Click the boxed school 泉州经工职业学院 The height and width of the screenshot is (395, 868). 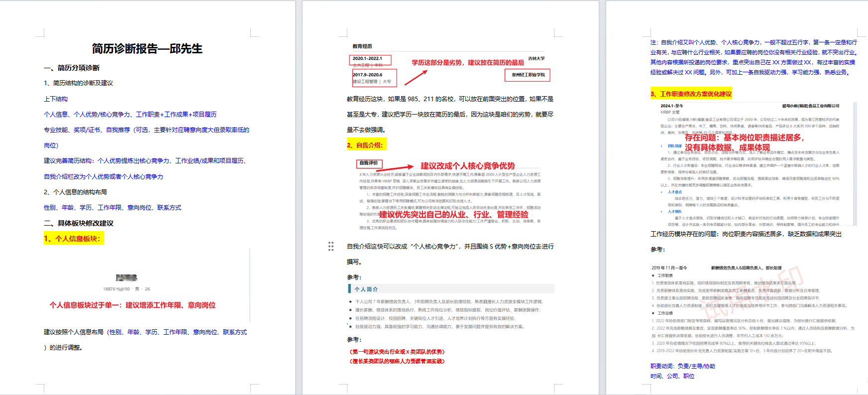click(528, 75)
